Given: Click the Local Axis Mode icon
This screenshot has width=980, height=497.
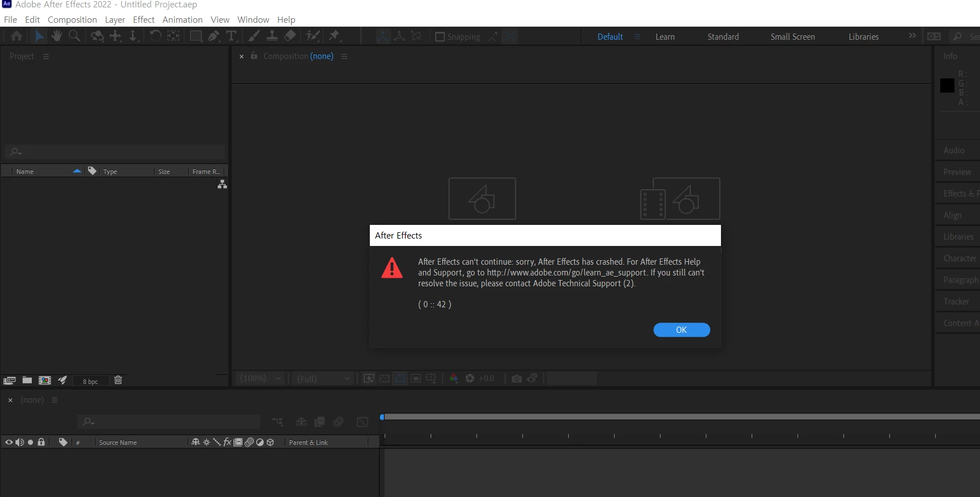Looking at the screenshot, I should click(383, 36).
